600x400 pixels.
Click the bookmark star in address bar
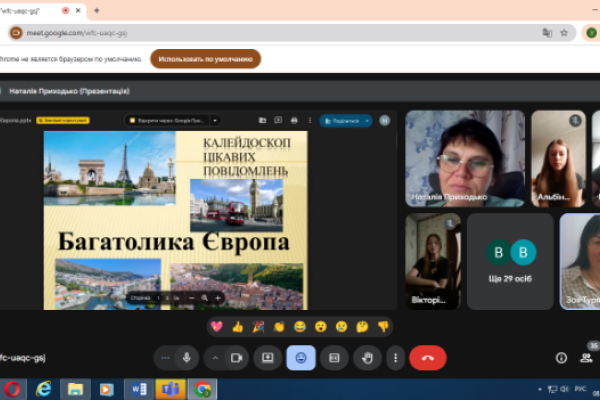tap(565, 32)
